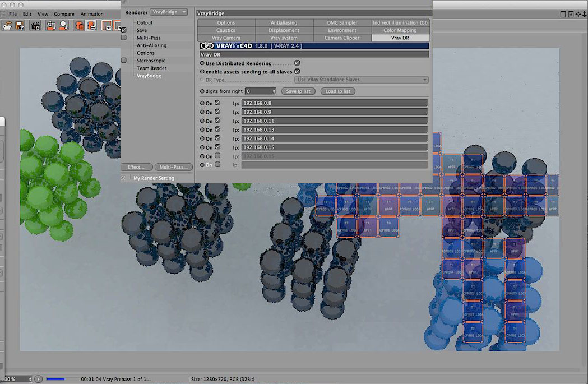
Task: Check the On box of the last empty Ip row
Action: [x=217, y=165]
